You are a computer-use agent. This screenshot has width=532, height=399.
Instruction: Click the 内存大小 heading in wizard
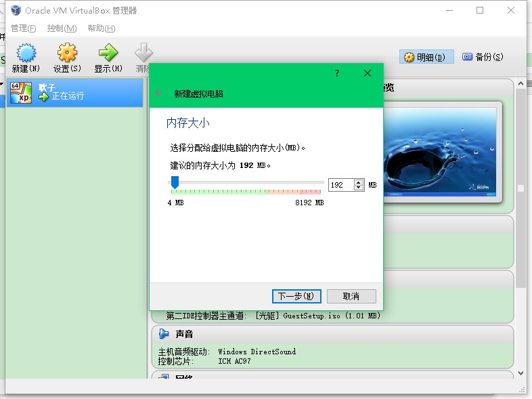coord(188,123)
